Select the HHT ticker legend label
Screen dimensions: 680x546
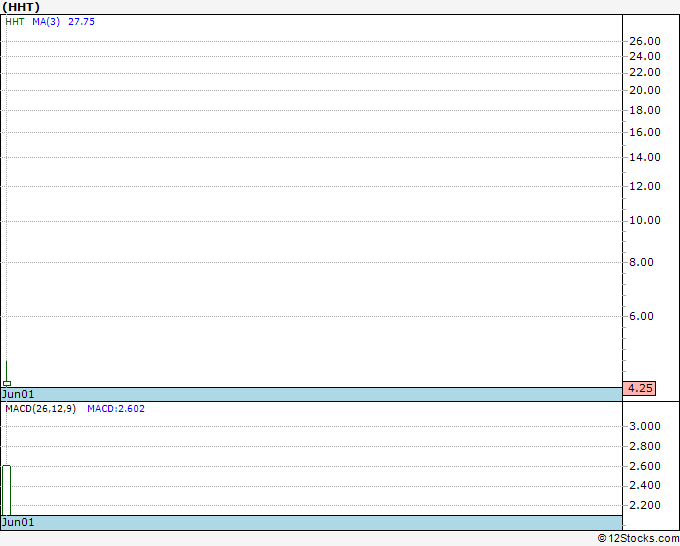(15, 22)
